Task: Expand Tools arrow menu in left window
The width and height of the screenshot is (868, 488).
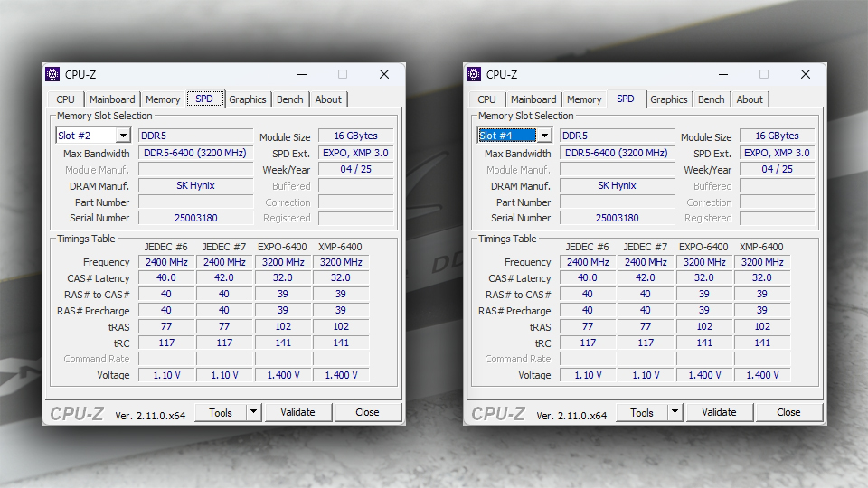Action: (x=253, y=412)
